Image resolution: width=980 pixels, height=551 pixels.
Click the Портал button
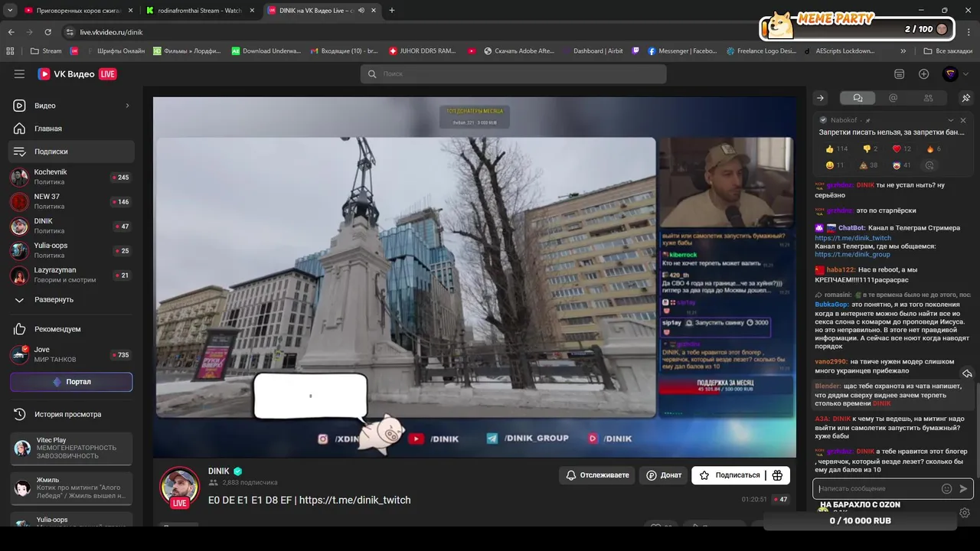coord(71,382)
